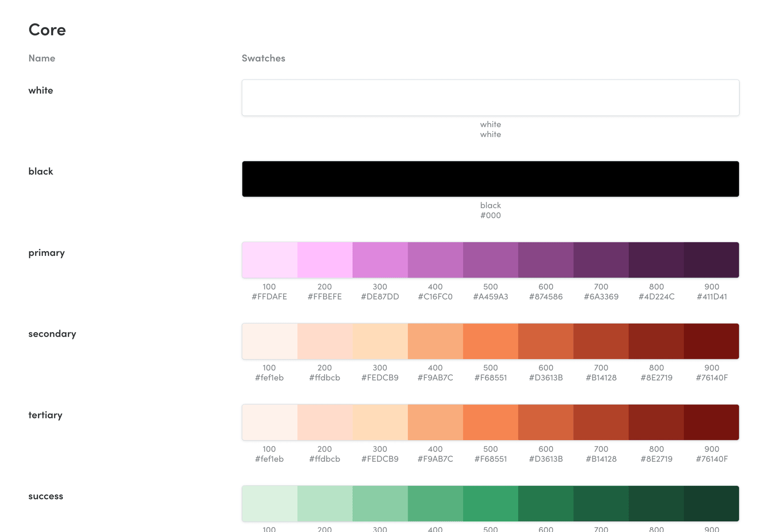Image resolution: width=764 pixels, height=532 pixels.
Task: Pick the tertiary 200 swatch
Action: pos(325,422)
